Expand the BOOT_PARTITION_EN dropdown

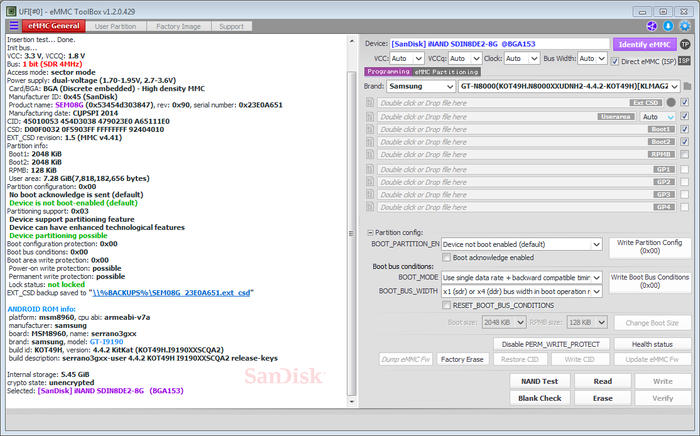coord(521,244)
